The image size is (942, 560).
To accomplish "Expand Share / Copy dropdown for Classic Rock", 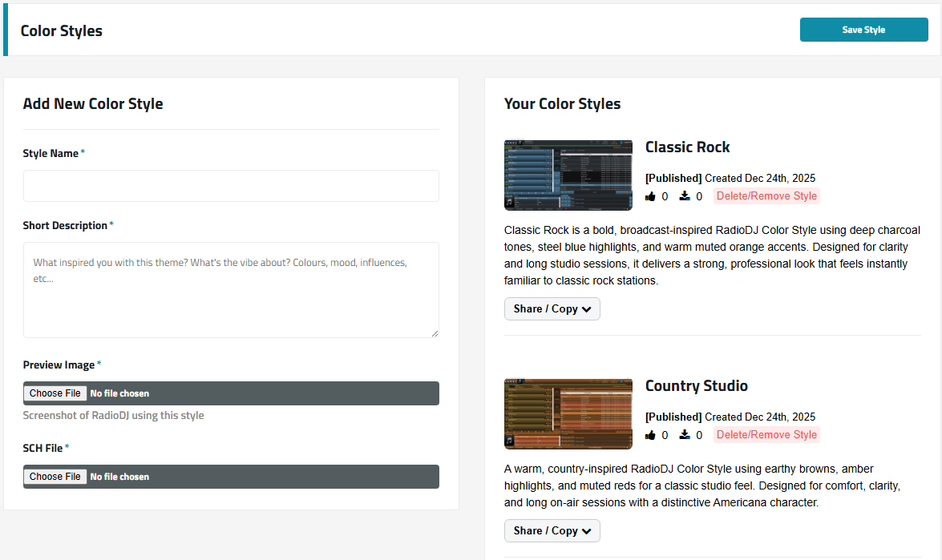I will click(x=552, y=309).
